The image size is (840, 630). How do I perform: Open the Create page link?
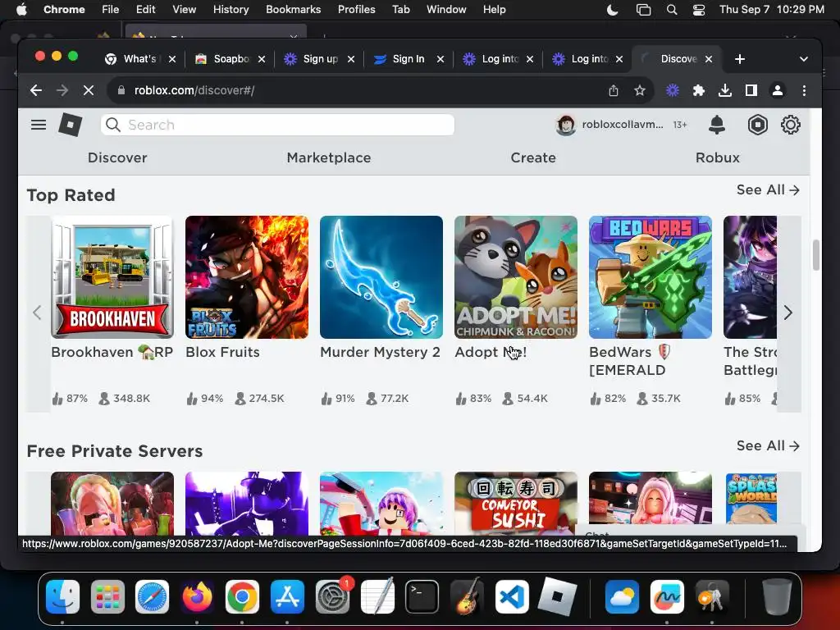click(x=533, y=157)
